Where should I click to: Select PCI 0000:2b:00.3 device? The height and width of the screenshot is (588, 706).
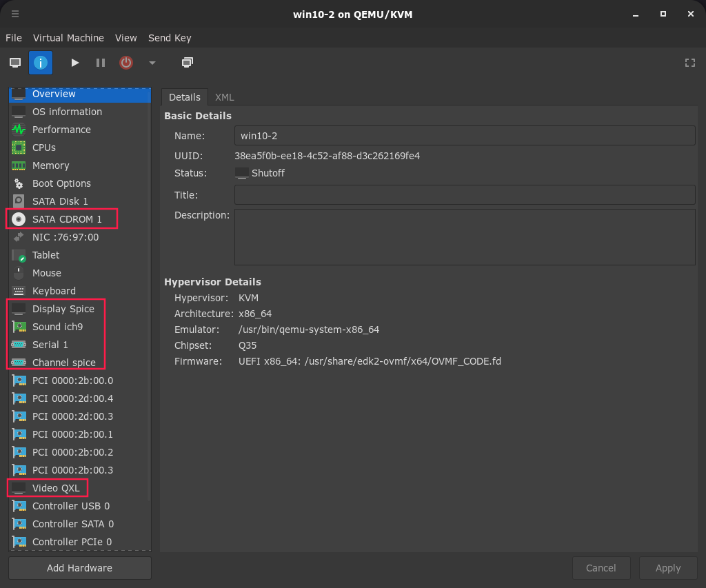coord(80,471)
